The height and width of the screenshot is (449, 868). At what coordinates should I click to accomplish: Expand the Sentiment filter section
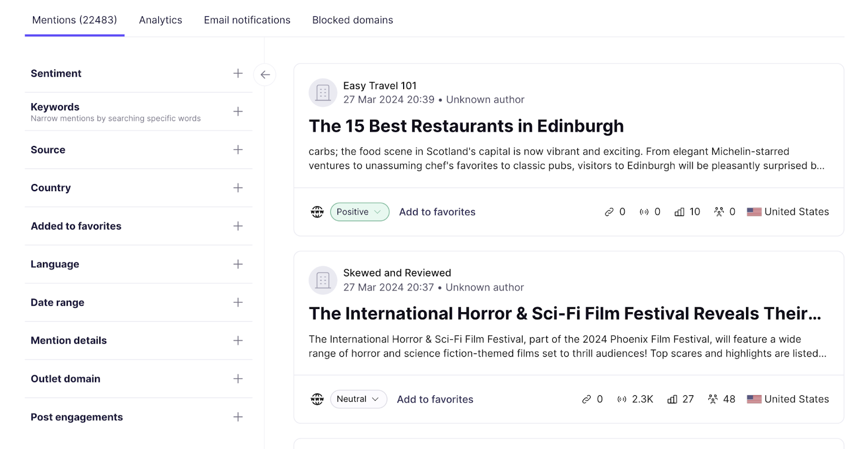tap(238, 73)
